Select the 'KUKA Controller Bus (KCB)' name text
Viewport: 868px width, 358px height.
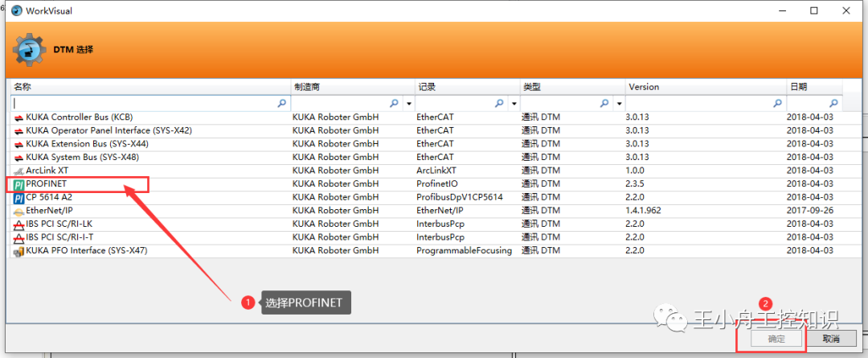click(79, 117)
